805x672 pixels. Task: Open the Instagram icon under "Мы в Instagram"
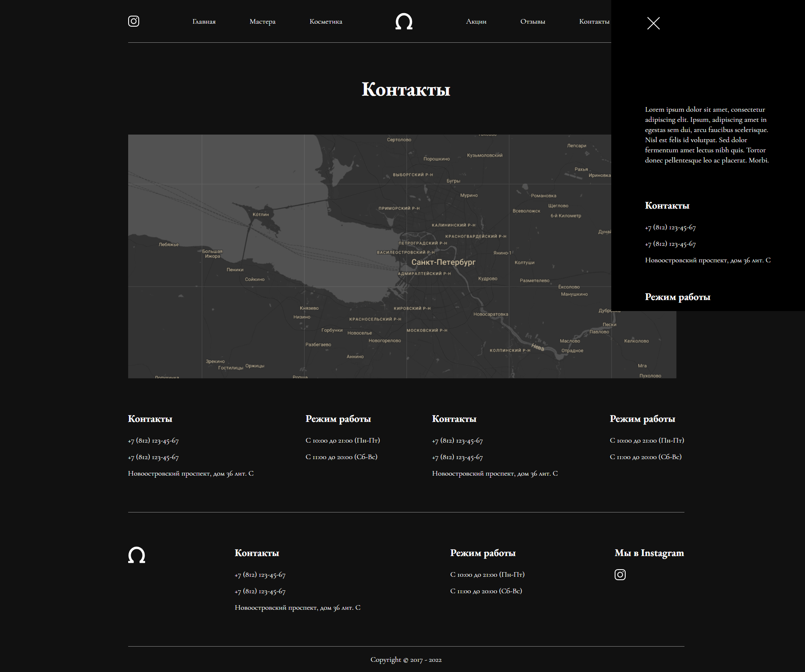click(620, 575)
